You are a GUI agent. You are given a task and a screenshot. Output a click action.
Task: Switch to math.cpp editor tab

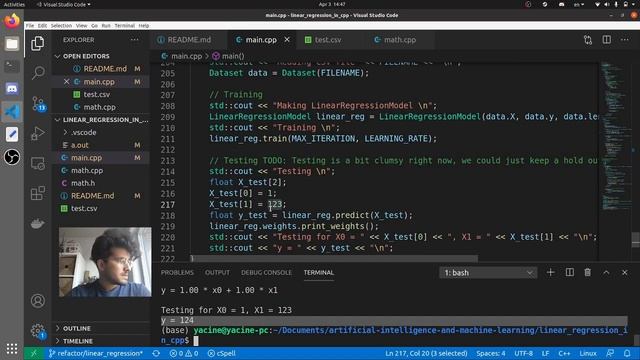coord(400,40)
